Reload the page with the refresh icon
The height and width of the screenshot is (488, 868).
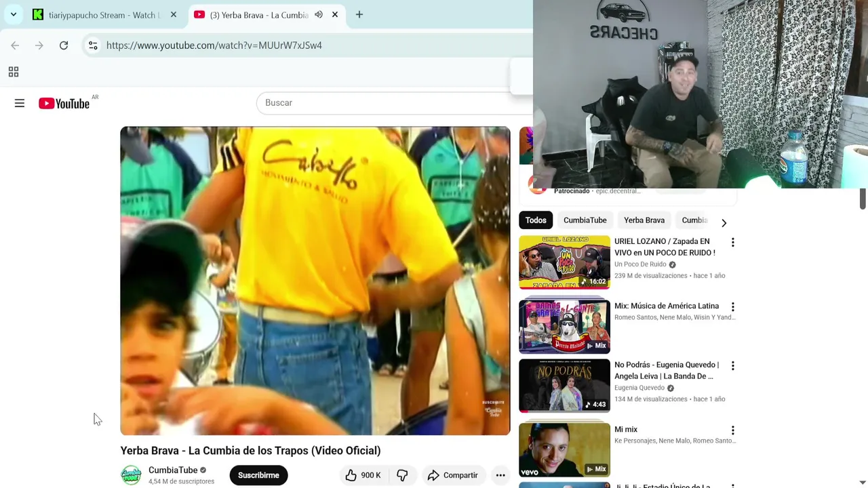point(64,45)
